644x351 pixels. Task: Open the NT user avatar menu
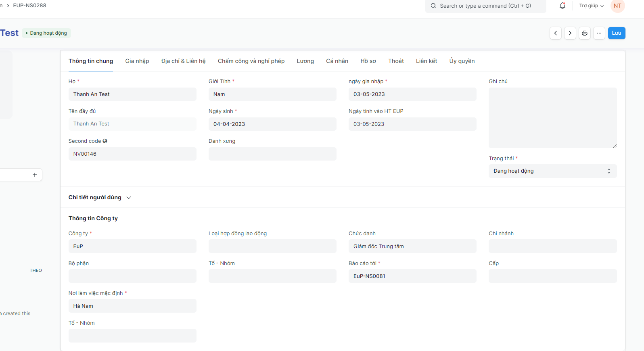[x=617, y=6]
